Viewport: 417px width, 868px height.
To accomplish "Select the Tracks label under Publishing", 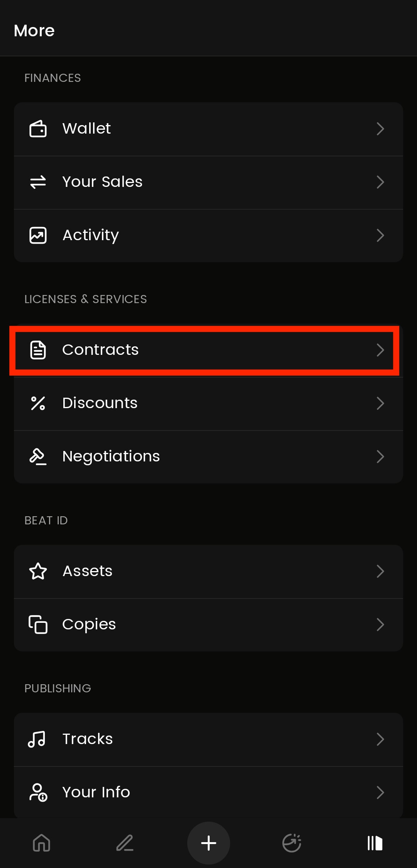I will [x=88, y=739].
